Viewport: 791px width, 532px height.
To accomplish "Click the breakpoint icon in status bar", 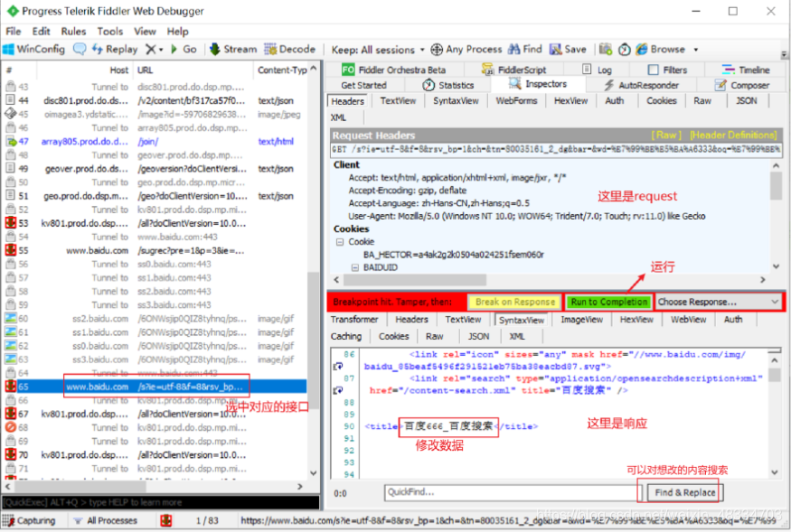I will pos(166,520).
